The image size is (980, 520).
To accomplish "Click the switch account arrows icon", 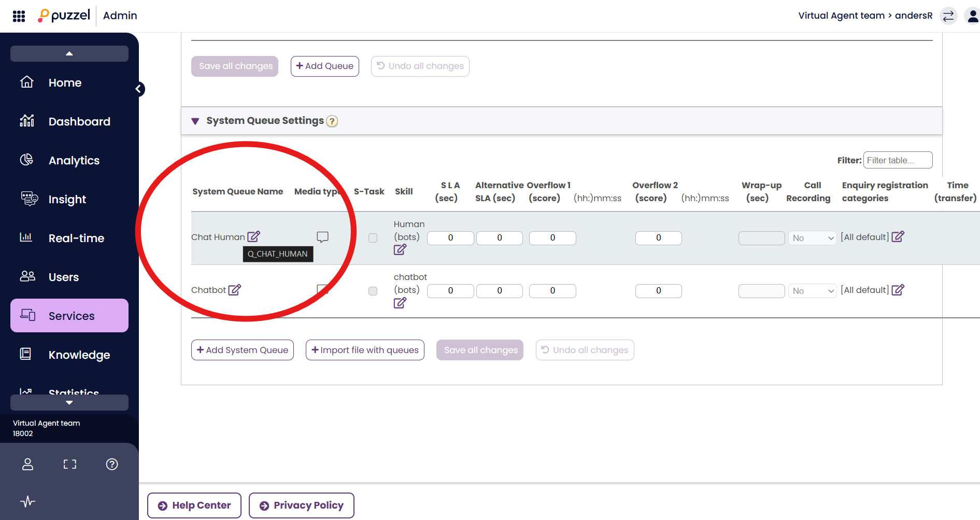I will (948, 16).
